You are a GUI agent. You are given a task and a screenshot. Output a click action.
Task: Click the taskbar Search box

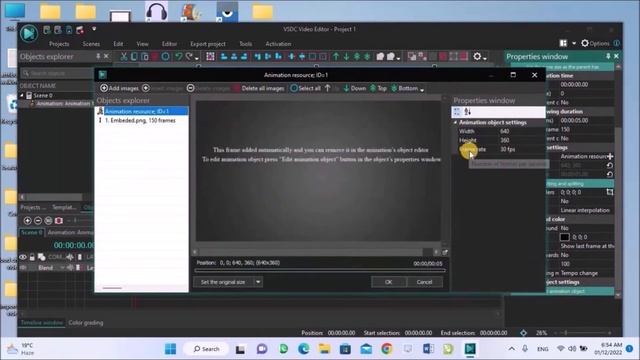click(x=207, y=349)
